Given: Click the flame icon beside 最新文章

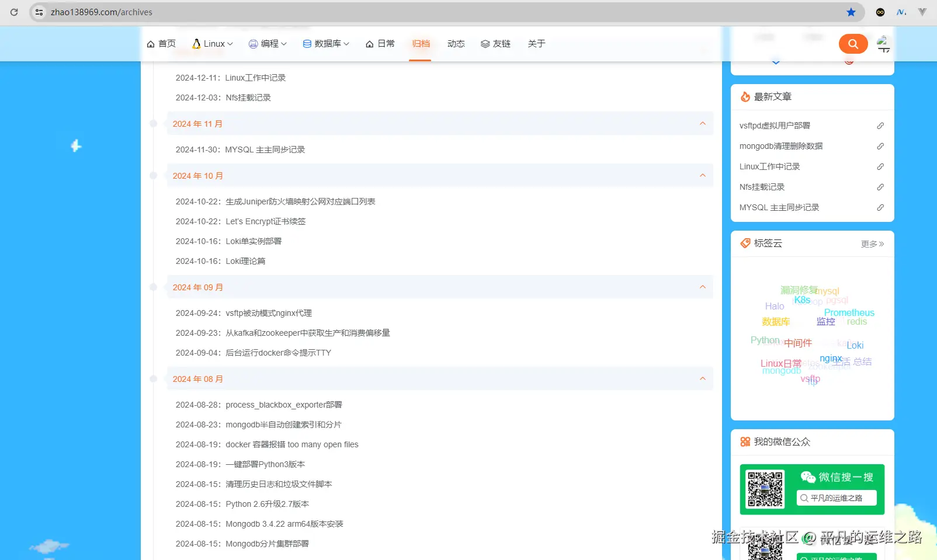Looking at the screenshot, I should tap(745, 96).
